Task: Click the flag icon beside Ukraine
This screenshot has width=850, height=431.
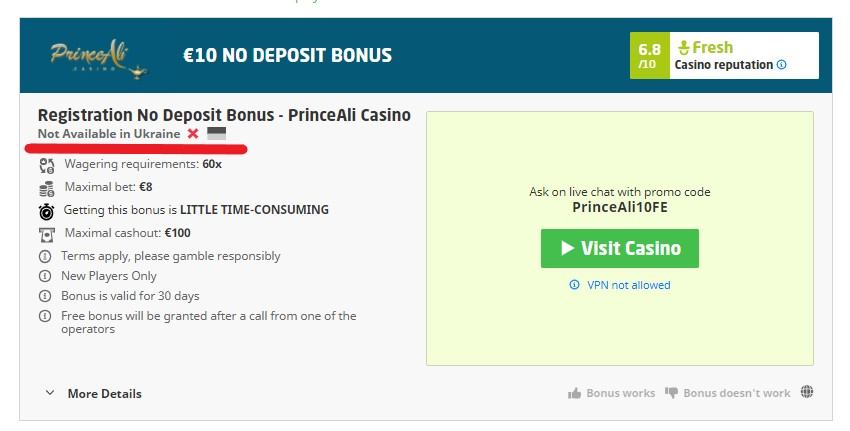Action: click(216, 134)
